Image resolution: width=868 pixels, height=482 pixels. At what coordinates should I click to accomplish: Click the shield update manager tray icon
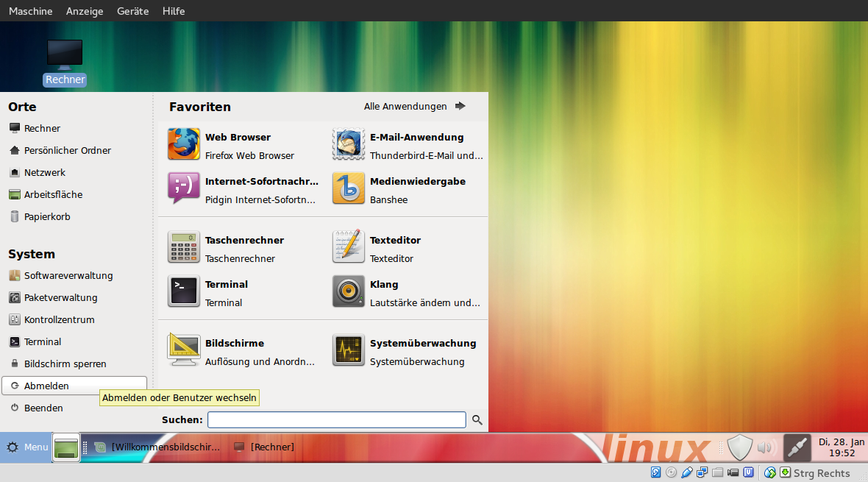[739, 447]
